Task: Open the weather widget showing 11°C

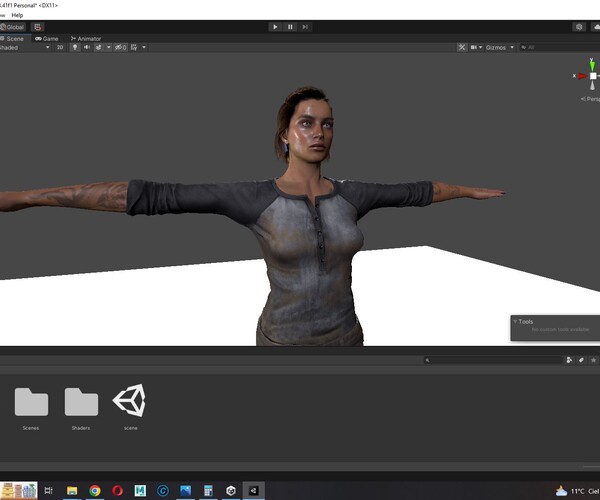Action: coord(577,491)
